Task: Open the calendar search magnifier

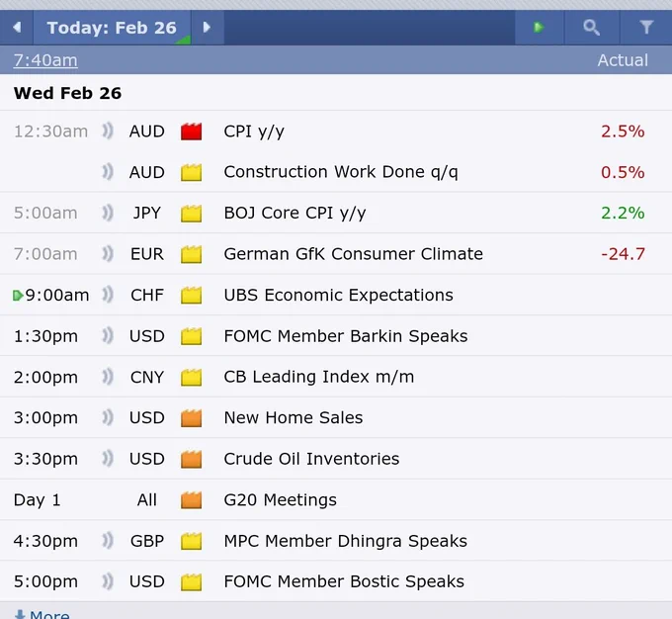Action: click(x=591, y=28)
